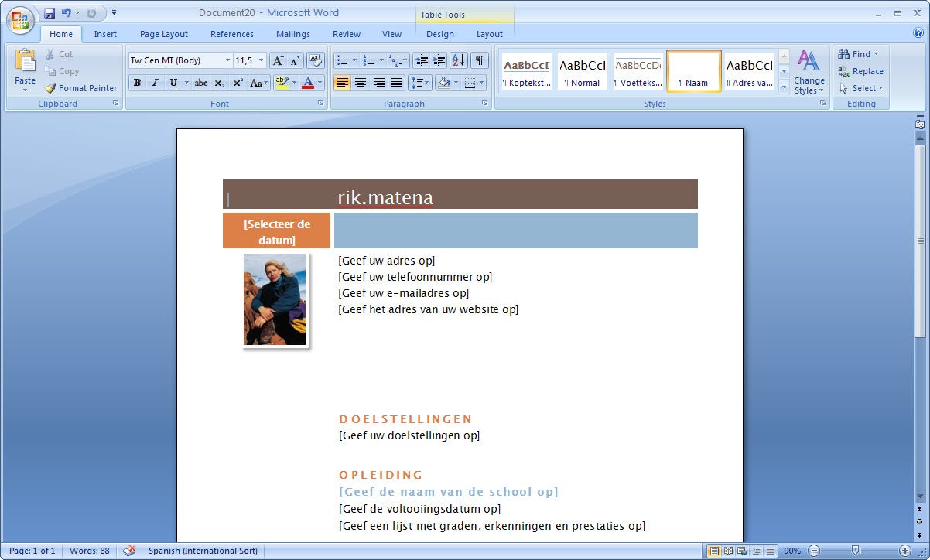Expand the Multilevel list dropdown
930x560 pixels.
click(406, 60)
